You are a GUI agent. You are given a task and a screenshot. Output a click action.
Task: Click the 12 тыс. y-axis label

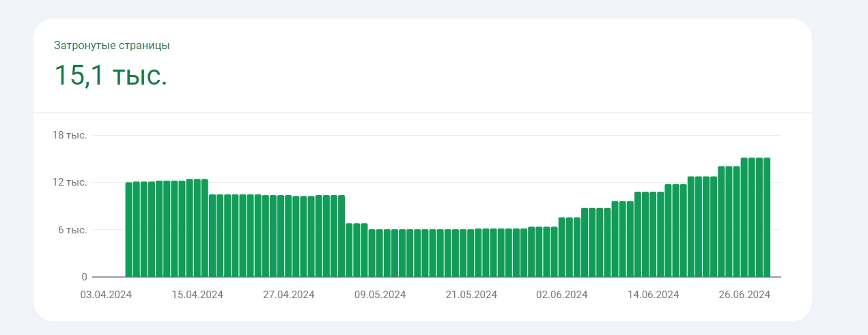[70, 182]
